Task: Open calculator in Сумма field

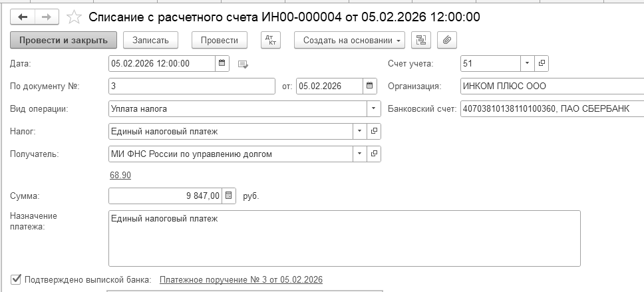Action: [x=229, y=196]
